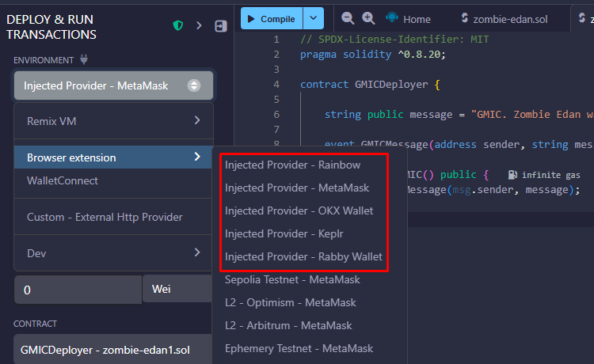Select L2 - Optimism - MetaMask
This screenshot has height=364, width=594.
click(x=291, y=303)
